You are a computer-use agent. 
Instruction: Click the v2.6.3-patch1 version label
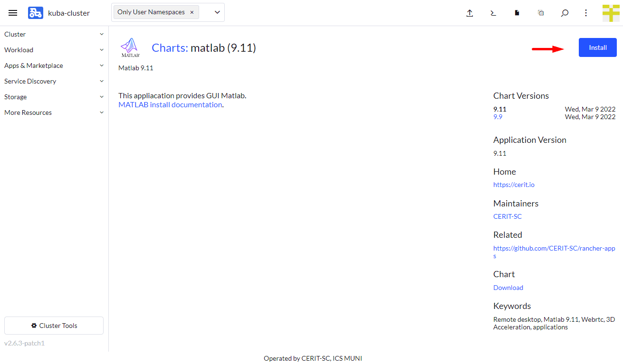(24, 343)
